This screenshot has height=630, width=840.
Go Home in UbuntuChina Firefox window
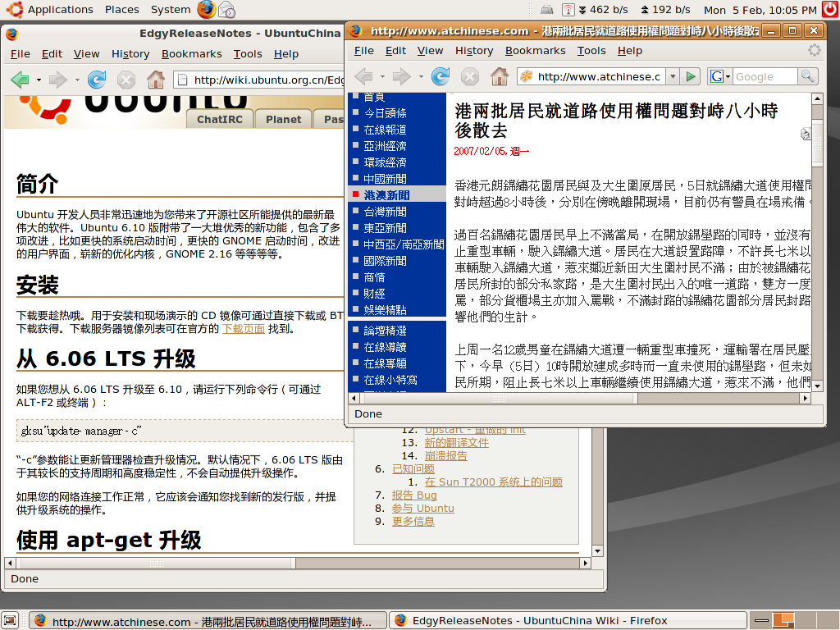[x=156, y=80]
